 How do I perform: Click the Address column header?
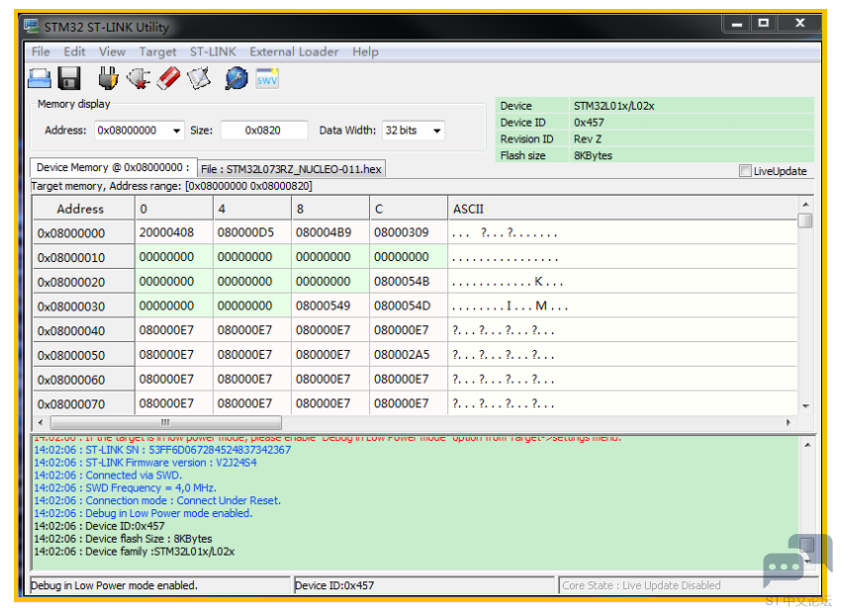(83, 209)
